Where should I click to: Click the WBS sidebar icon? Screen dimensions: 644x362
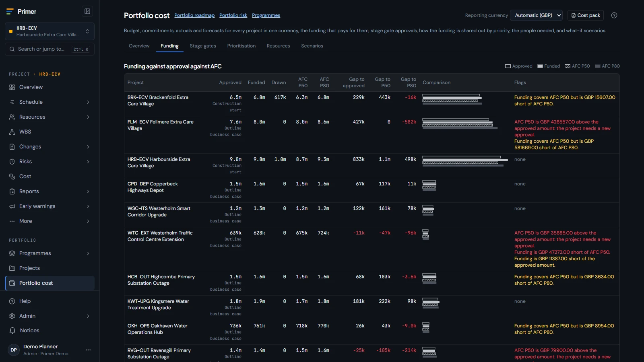click(x=12, y=132)
